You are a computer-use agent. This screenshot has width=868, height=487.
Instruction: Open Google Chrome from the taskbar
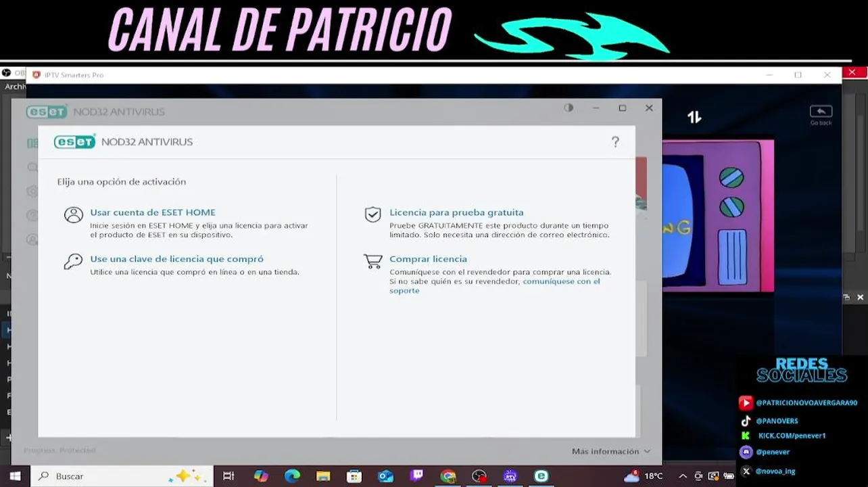[x=448, y=476]
